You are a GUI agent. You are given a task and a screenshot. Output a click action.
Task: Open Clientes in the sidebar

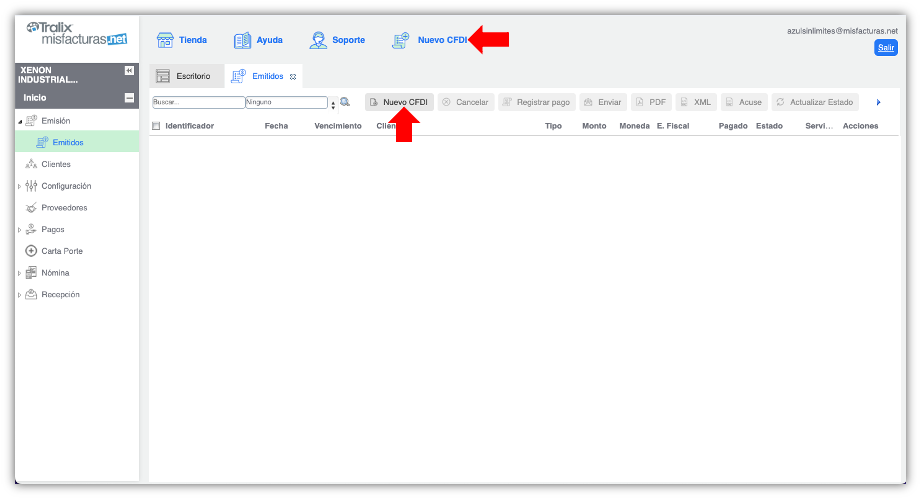[55, 164]
